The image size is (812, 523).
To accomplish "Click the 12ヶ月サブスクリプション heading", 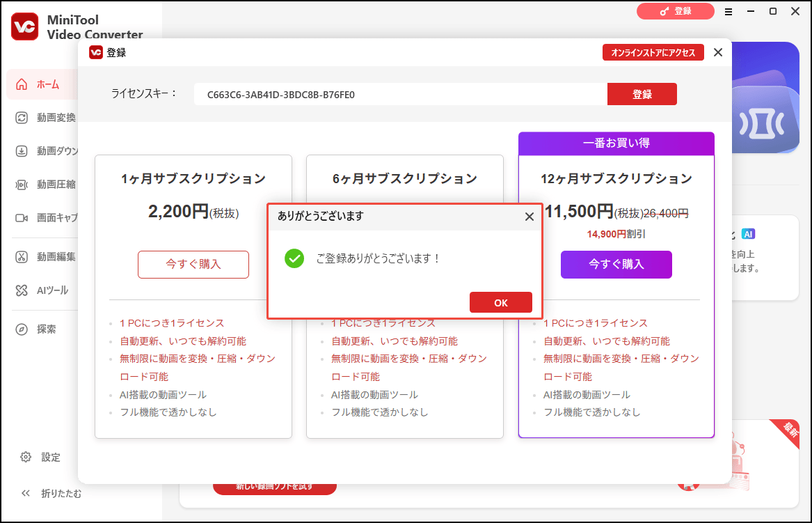I will [616, 179].
